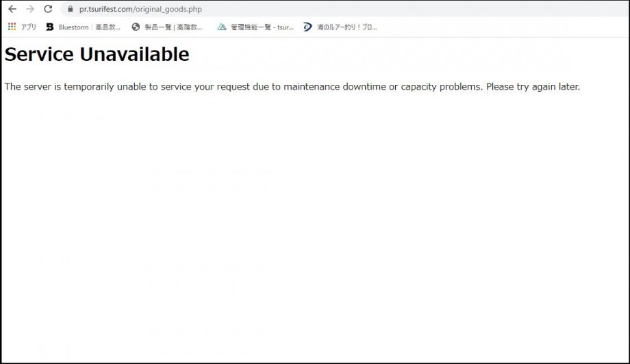
Task: Open the アプリ apps grid shortcut
Action: click(22, 27)
